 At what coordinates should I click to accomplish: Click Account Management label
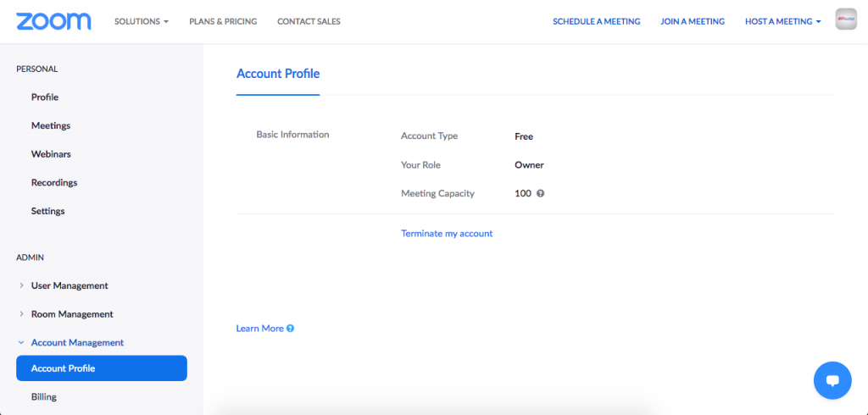(77, 342)
